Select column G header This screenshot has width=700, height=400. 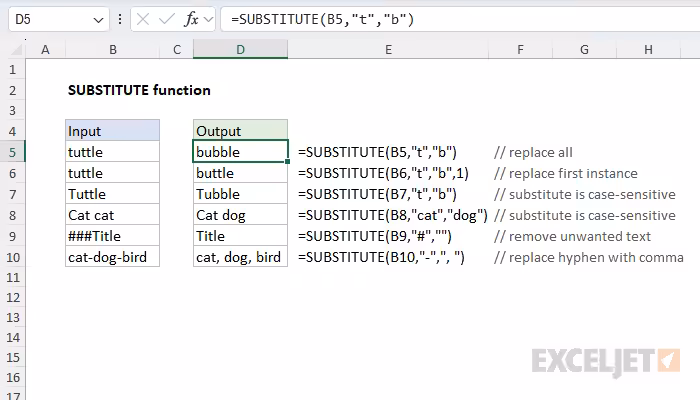tap(584, 50)
